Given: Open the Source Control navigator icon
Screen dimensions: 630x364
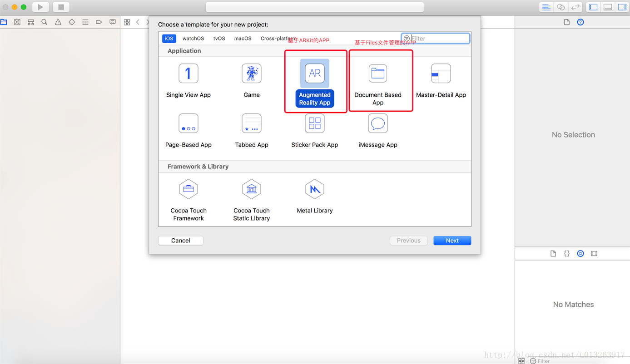Looking at the screenshot, I should (17, 22).
